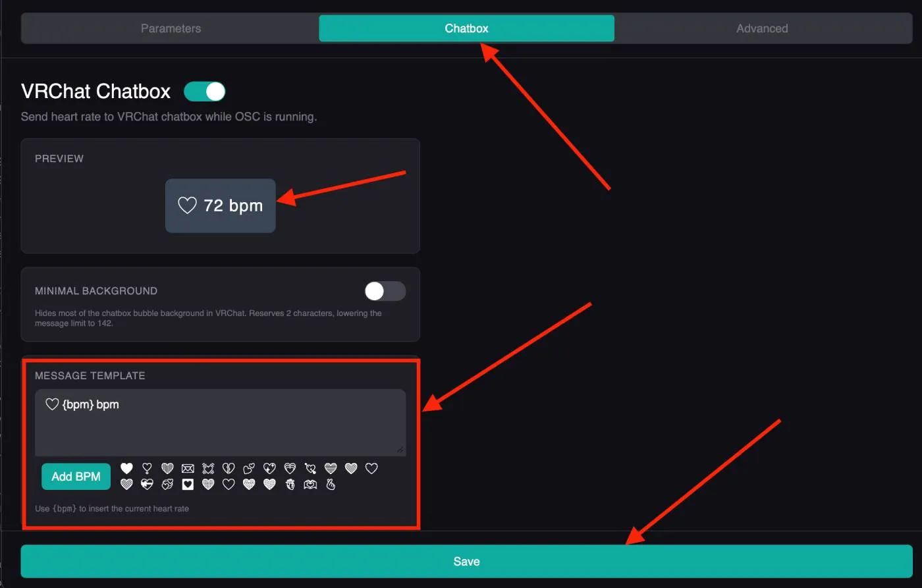Insert the heart exclamation mark emoji
This screenshot has width=922, height=588.
147,468
